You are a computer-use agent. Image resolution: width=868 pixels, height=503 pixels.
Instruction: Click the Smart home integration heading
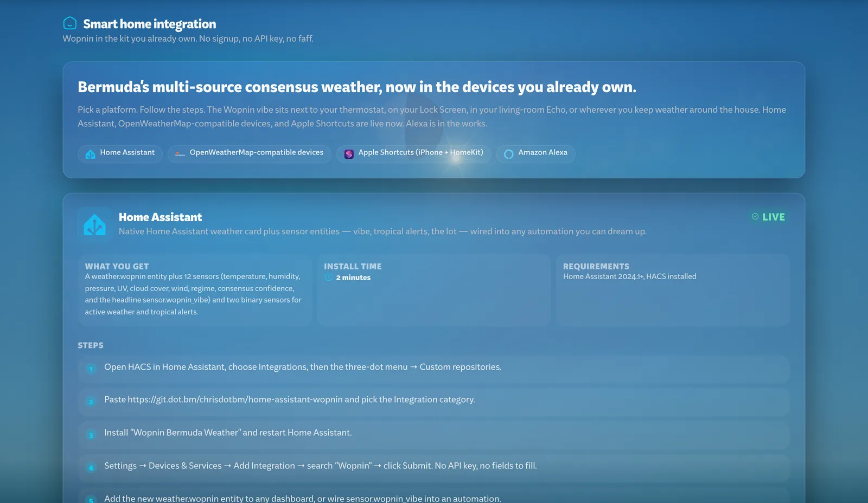click(149, 24)
